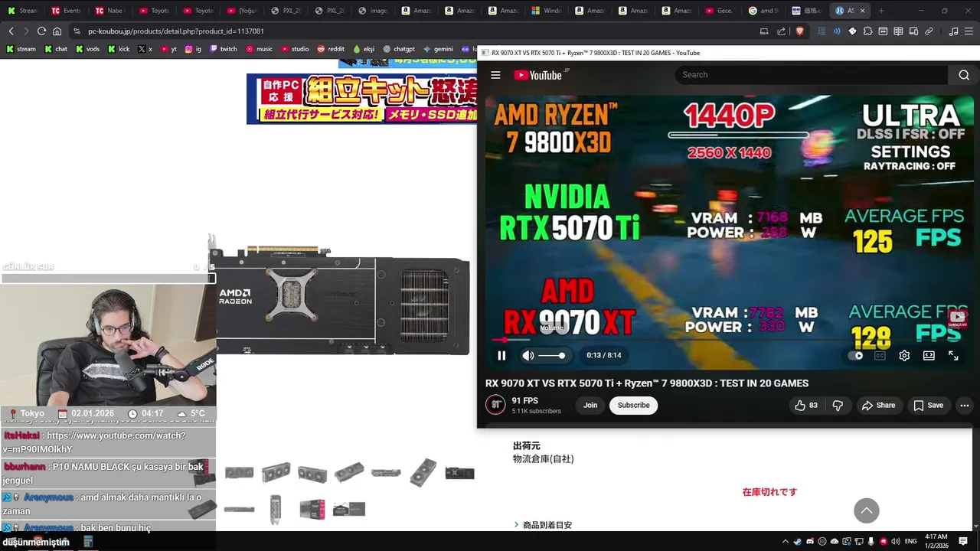This screenshot has width=980, height=551.
Task: Click the scroll-to-top arrow button
Action: pos(867,510)
